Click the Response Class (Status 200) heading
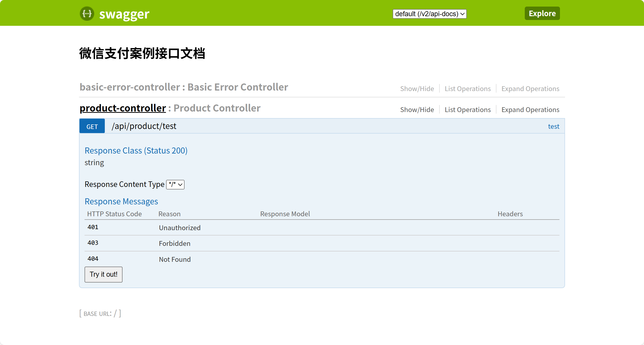This screenshot has height=345, width=644. (x=136, y=151)
